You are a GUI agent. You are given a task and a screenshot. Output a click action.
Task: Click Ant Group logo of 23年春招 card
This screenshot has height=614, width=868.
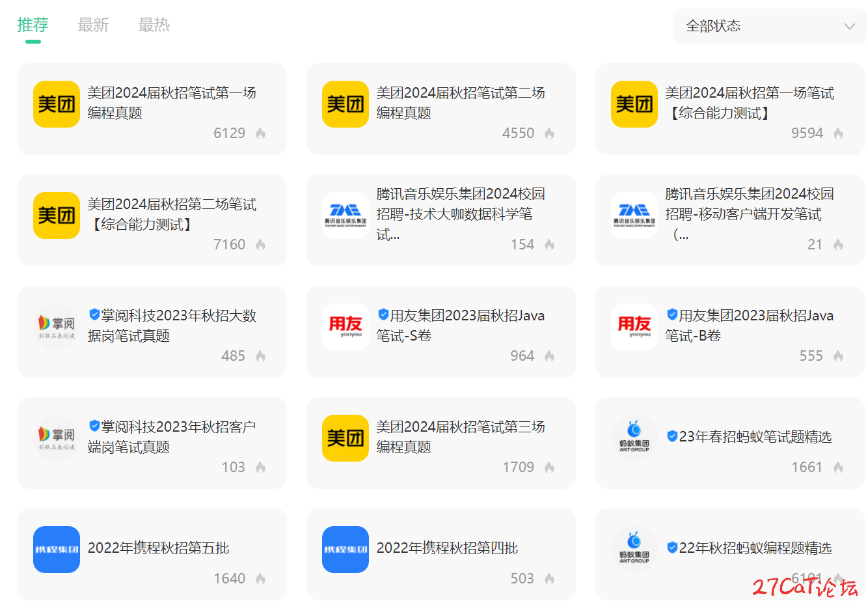click(x=634, y=438)
